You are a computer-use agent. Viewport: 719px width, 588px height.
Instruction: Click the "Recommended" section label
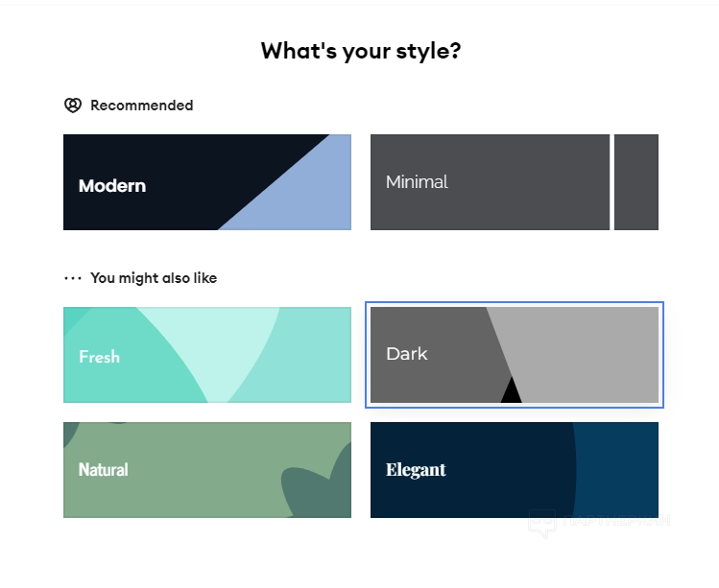coord(141,106)
